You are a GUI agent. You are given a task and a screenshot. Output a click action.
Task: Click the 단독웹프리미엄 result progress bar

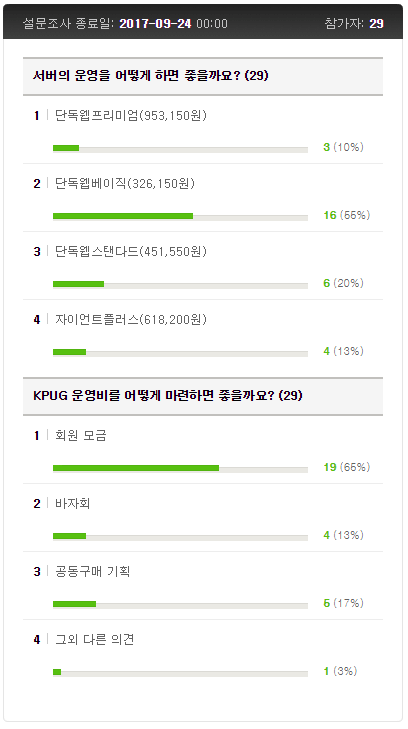pyautogui.click(x=180, y=148)
